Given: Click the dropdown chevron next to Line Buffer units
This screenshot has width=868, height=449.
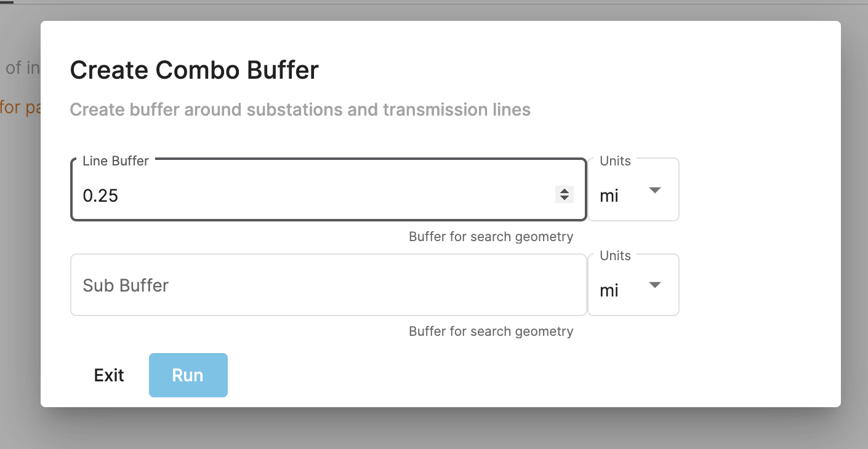Looking at the screenshot, I should pos(655,190).
